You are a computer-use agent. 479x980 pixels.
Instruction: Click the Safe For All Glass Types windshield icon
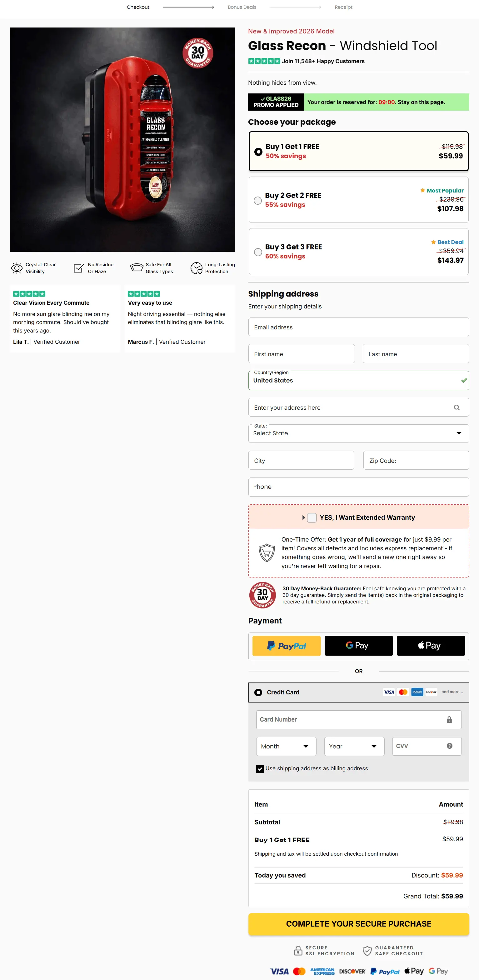pyautogui.click(x=137, y=267)
